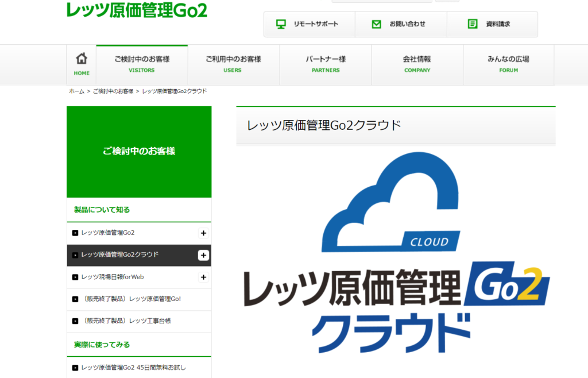The image size is (588, 378).
Task: Click レッツ原価管理Go2クラウド breadcrumb text
Action: coord(175,91)
